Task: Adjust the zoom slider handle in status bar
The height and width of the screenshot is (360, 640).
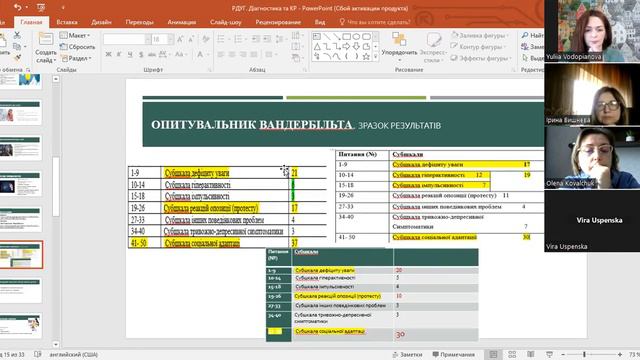Action: click(x=584, y=354)
